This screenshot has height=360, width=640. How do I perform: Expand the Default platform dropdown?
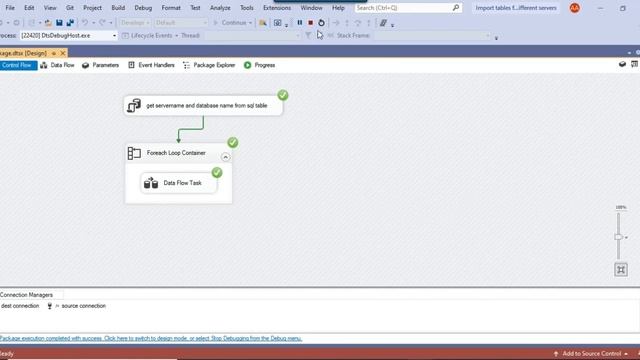coord(205,23)
